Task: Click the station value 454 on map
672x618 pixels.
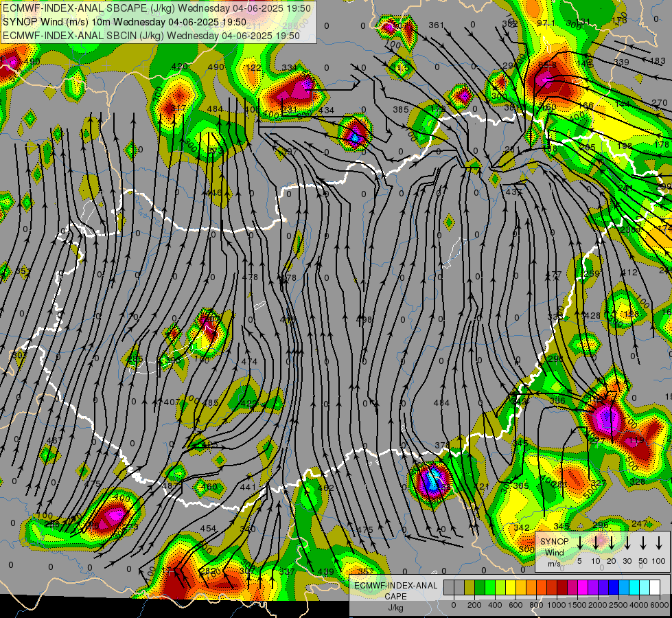Action: pos(208,528)
